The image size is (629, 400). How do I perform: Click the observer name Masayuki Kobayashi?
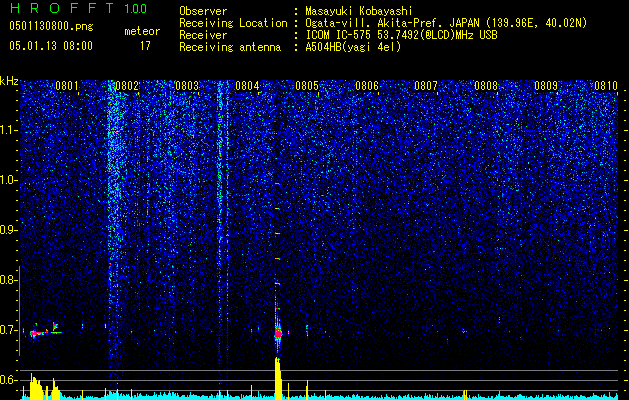(x=359, y=12)
